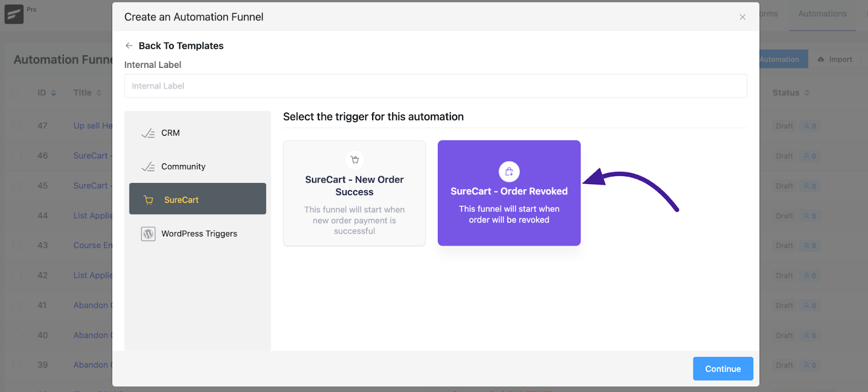Click the Community checklist icon
Image resolution: width=868 pixels, height=392 pixels.
pyautogui.click(x=148, y=167)
